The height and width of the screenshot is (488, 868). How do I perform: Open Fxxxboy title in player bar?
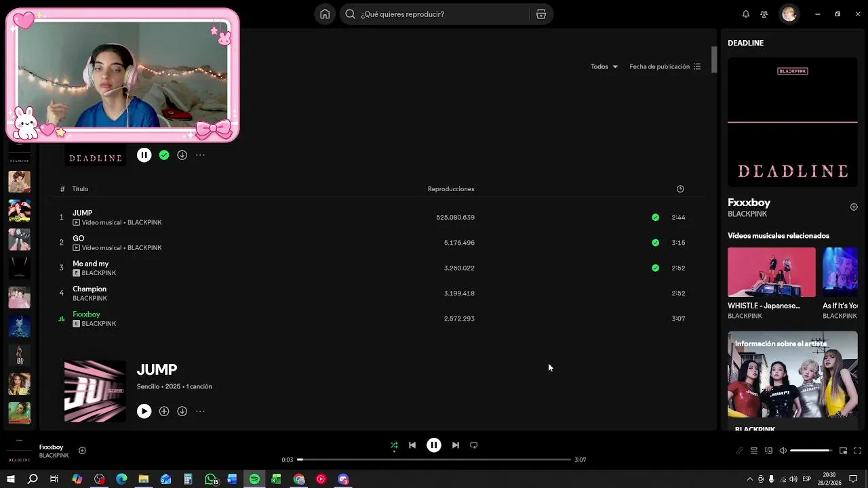point(51,447)
